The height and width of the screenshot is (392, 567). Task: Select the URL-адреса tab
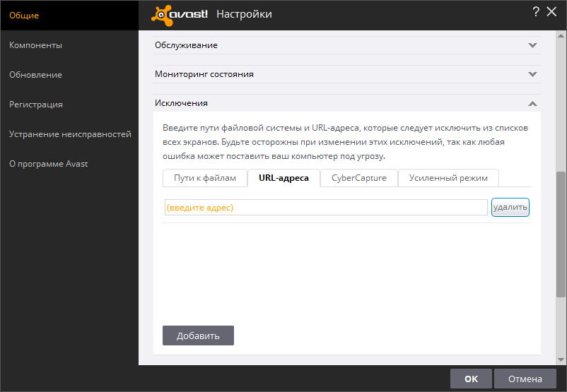(284, 178)
